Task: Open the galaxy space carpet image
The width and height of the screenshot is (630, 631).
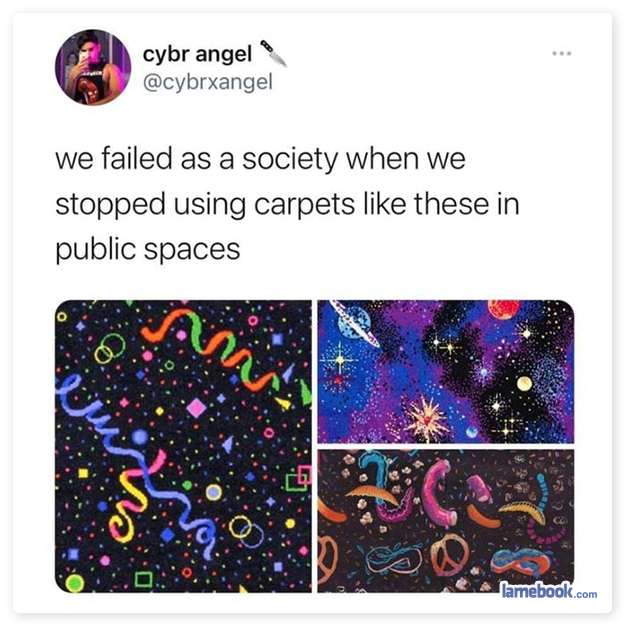Action: coord(446,371)
